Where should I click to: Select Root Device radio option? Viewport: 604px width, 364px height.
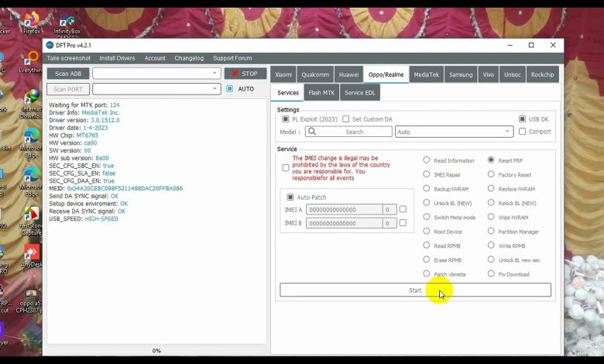[427, 231]
